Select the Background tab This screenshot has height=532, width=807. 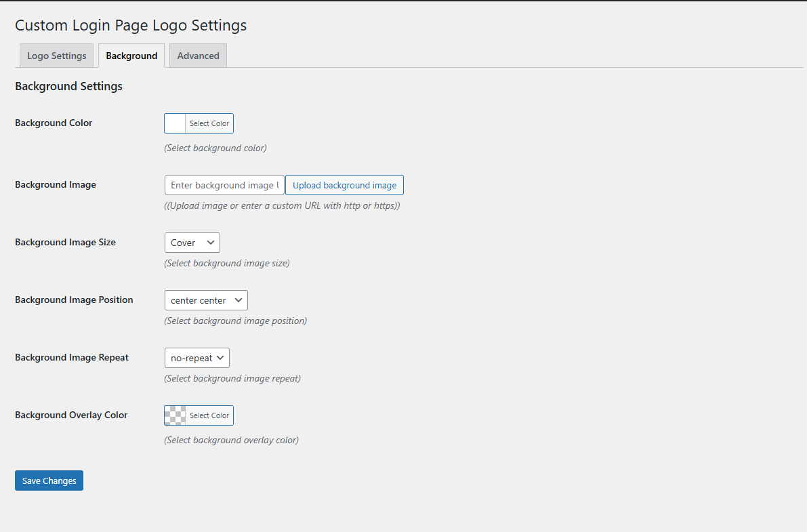pos(131,55)
